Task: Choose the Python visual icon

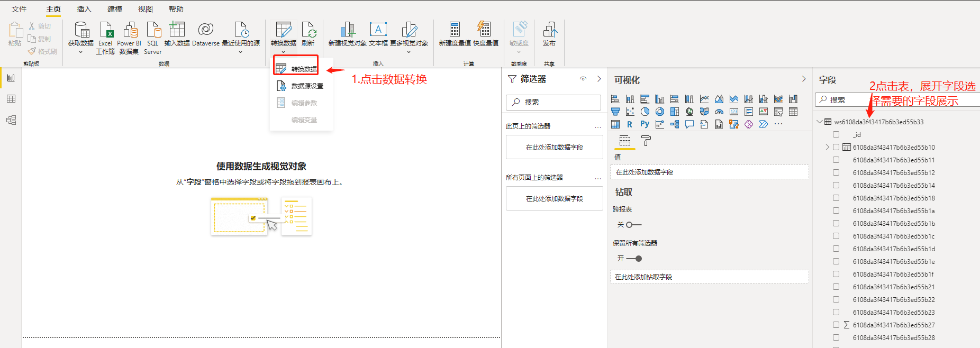Action: point(645,124)
